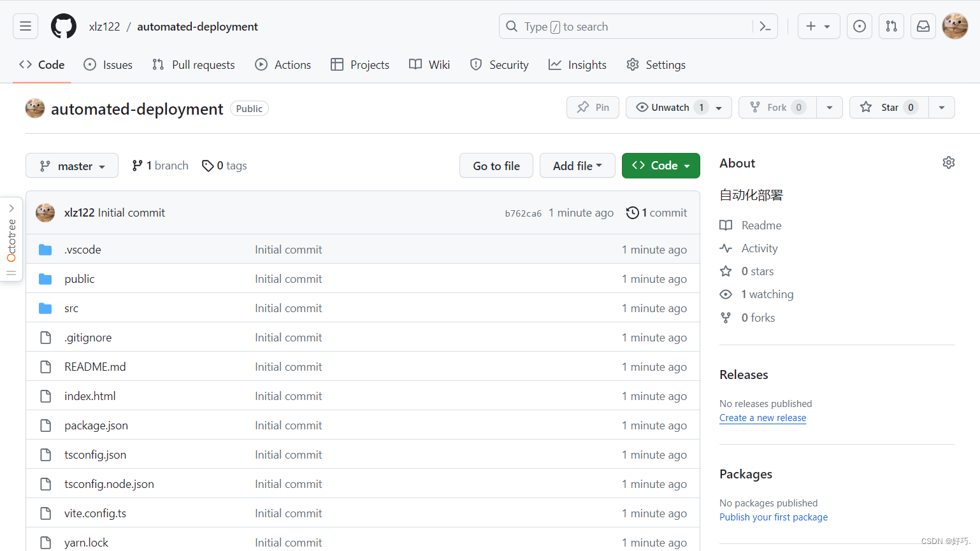Click the fork icon beside 0 forks
Screen dimensions: 980x551
coord(726,318)
